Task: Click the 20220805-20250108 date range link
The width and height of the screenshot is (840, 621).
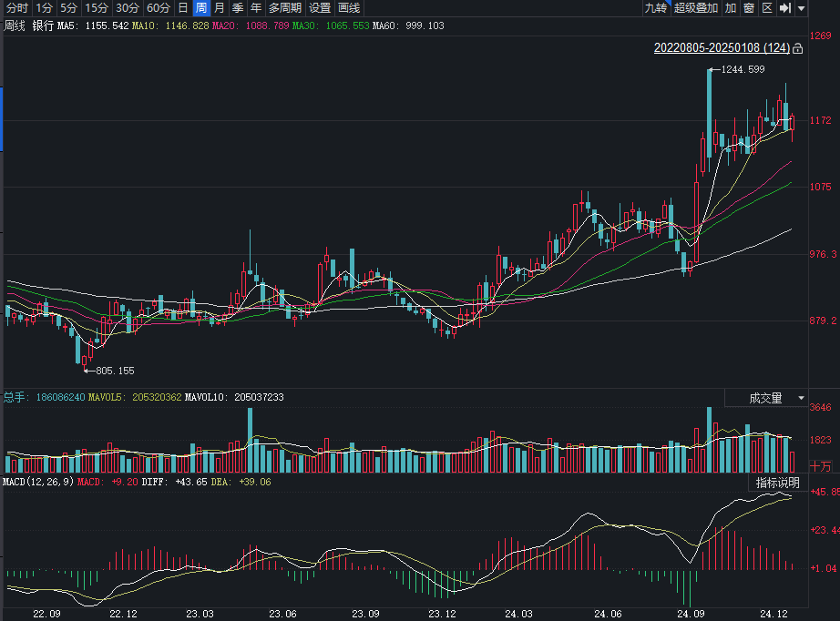Action: tap(722, 48)
